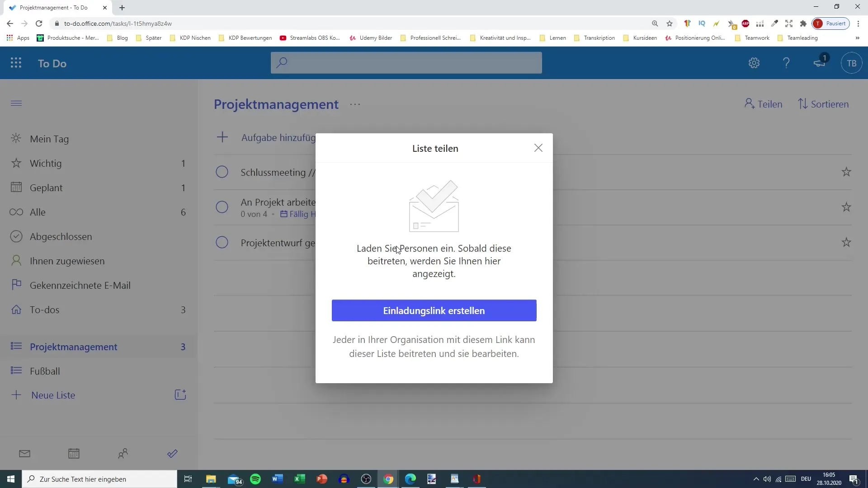Open Excel from the taskbar
This screenshot has width=868, height=488.
(299, 479)
